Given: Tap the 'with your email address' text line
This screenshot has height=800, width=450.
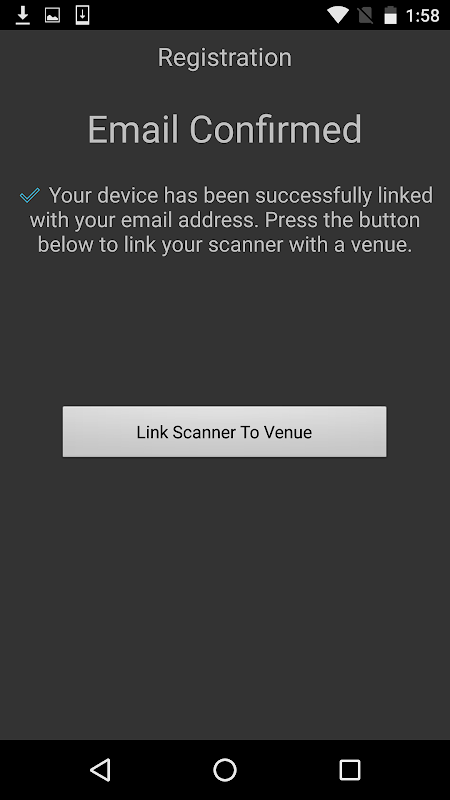Looking at the screenshot, I should (x=144, y=220).
